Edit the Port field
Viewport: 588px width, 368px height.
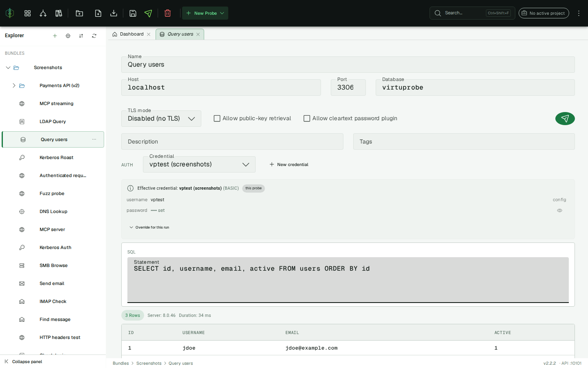pyautogui.click(x=348, y=88)
